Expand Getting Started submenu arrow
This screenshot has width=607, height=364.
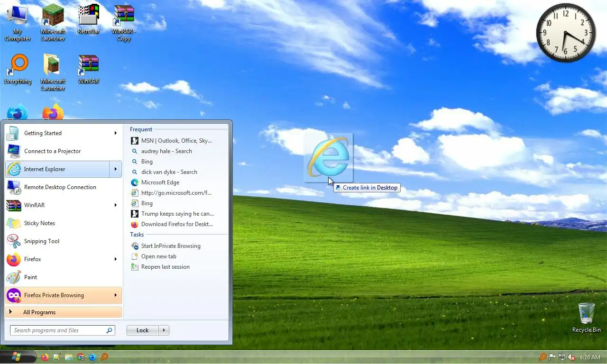pos(115,133)
